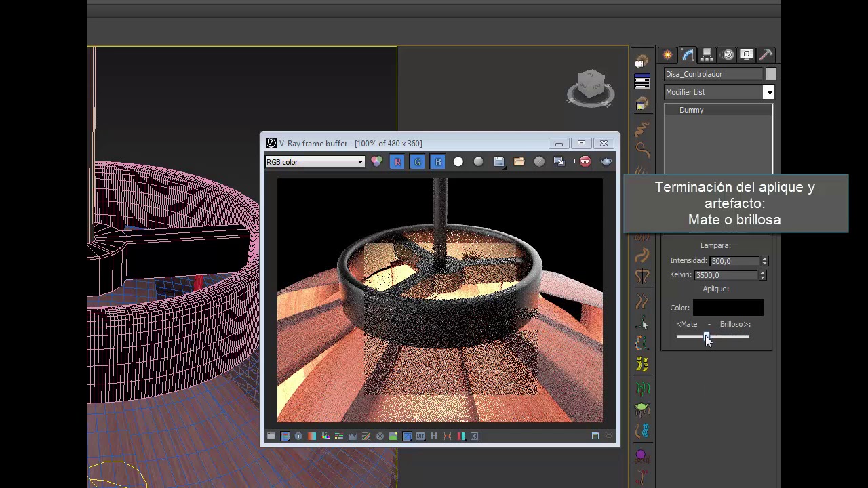Click the yellow figures icon in side toolbar
The height and width of the screenshot is (488, 868).
coord(642,365)
